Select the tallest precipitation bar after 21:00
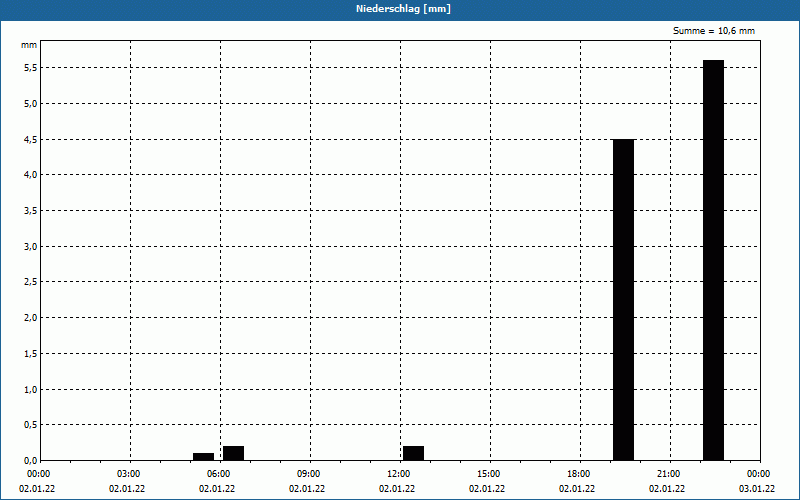 (x=713, y=260)
